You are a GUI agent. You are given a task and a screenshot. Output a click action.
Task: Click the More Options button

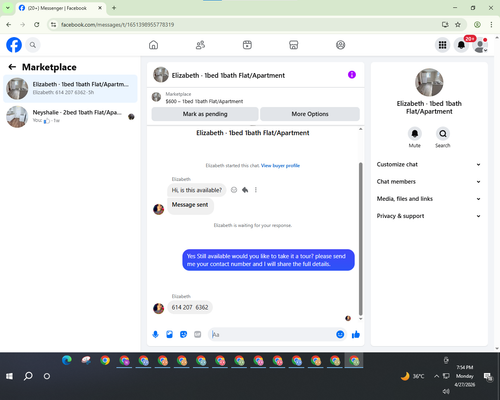pos(310,114)
